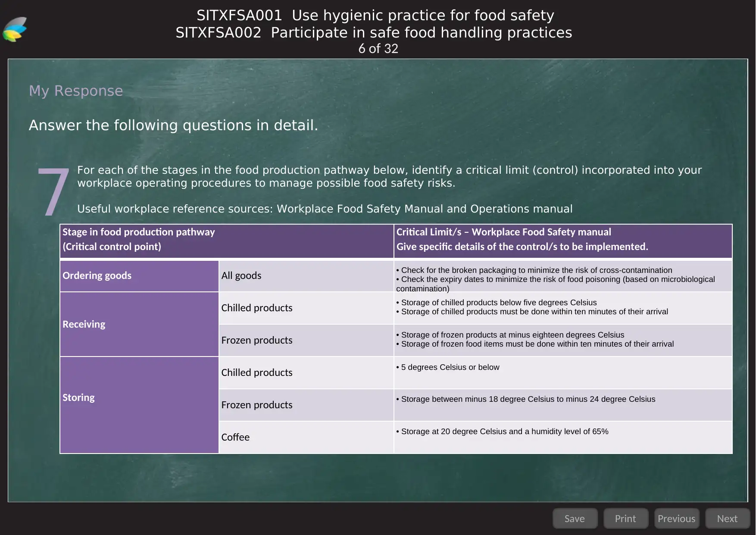
Task: Advance with the Next button
Action: (728, 518)
